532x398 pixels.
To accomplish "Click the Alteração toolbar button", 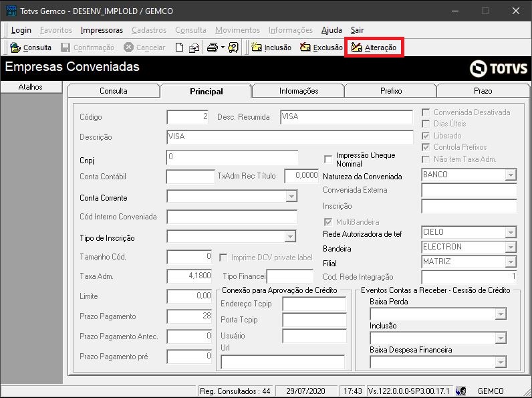I will [x=374, y=47].
